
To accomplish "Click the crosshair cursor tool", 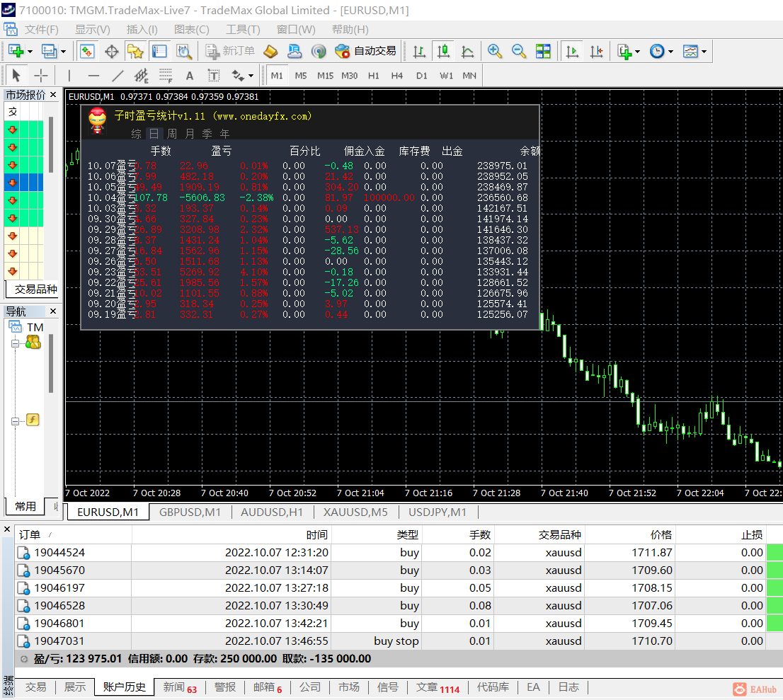I will [41, 76].
